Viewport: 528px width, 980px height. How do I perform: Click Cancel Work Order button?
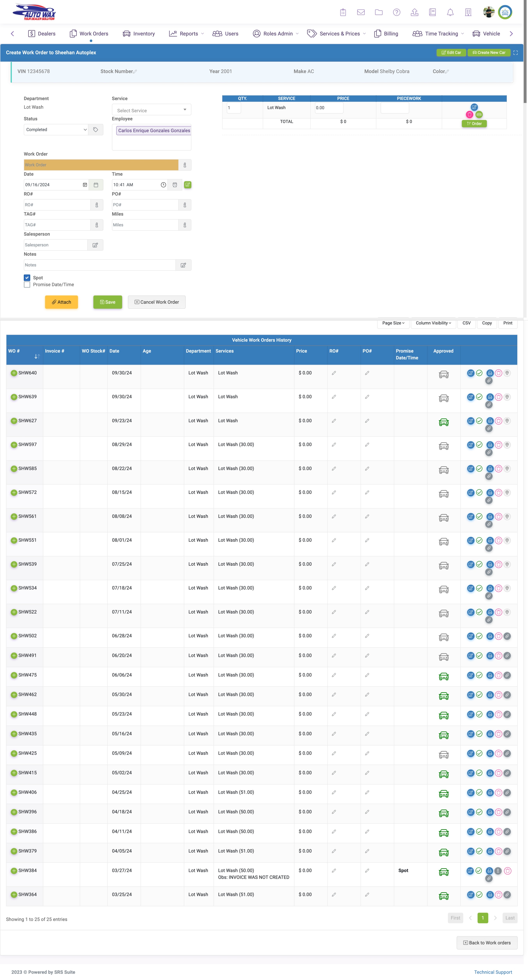(x=157, y=302)
